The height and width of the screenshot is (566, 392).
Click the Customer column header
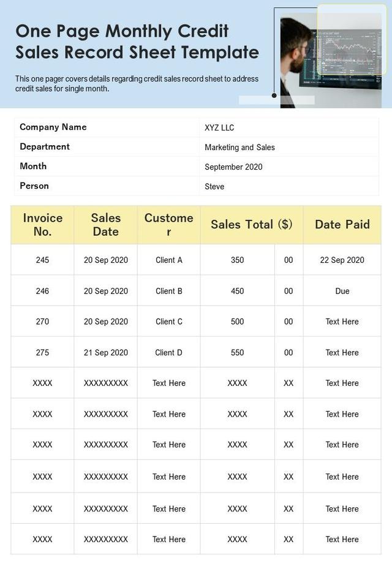tap(168, 225)
